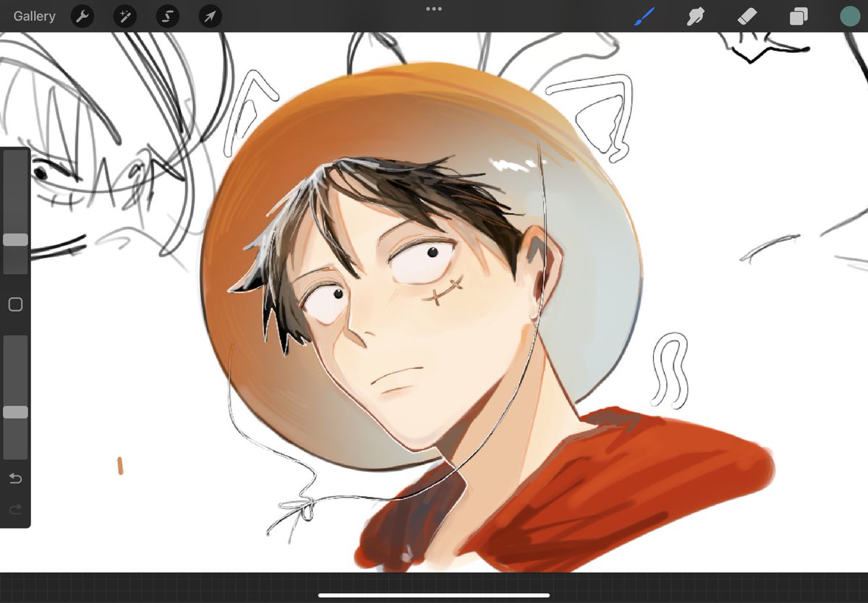Tap the three-dot multitasking menu at top

coord(434,9)
